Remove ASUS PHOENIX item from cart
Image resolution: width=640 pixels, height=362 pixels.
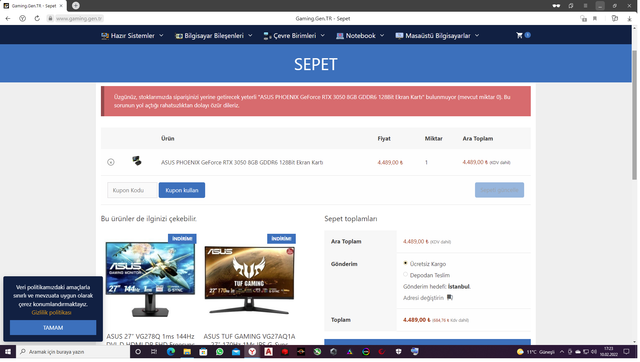pos(111,162)
